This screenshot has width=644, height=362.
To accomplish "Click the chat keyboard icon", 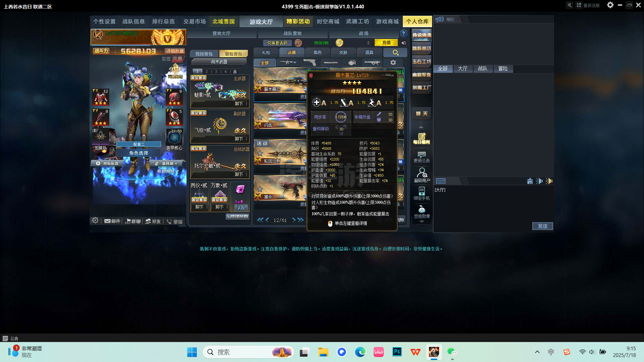I will tap(441, 181).
